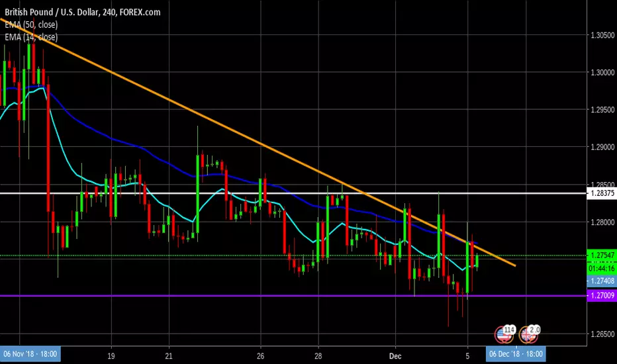Image resolution: width=617 pixels, height=364 pixels.
Task: Select the orange descending trendline
Action: pyautogui.click(x=258, y=142)
